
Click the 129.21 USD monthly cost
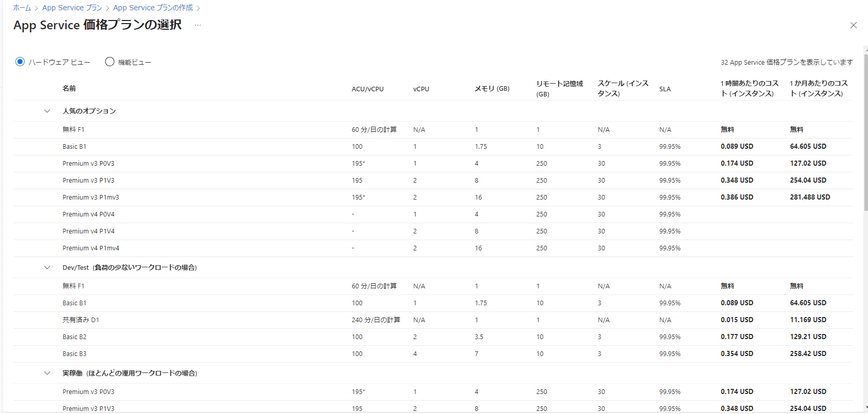point(808,337)
